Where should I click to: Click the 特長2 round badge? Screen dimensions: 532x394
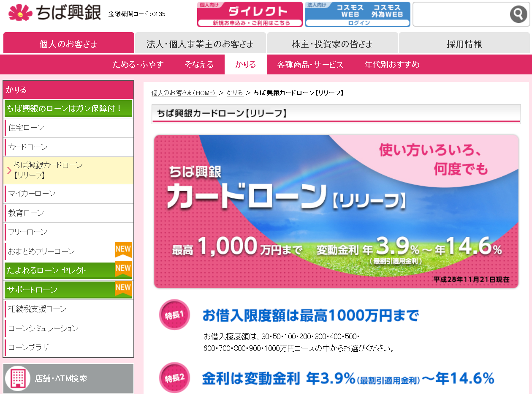point(174,378)
